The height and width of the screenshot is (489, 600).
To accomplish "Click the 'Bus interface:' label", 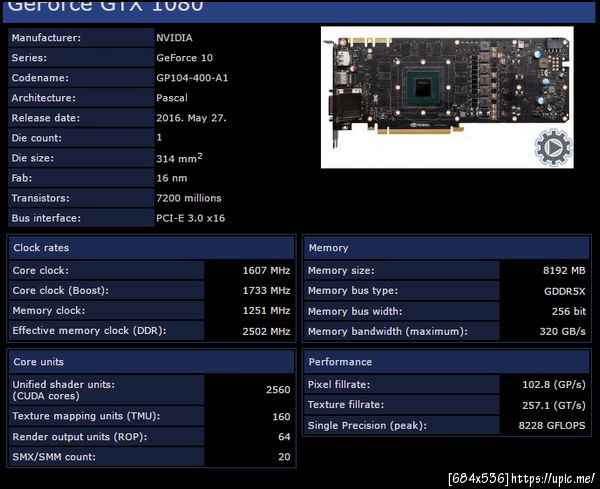I will pos(46,218).
